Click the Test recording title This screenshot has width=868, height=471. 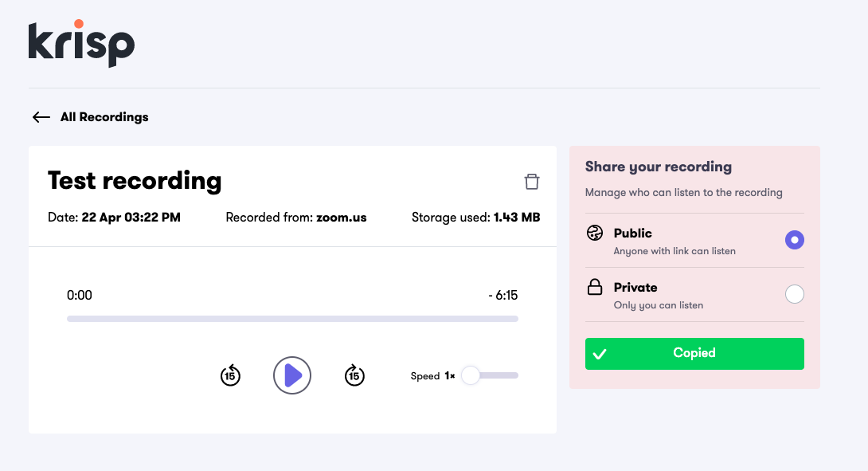(134, 181)
